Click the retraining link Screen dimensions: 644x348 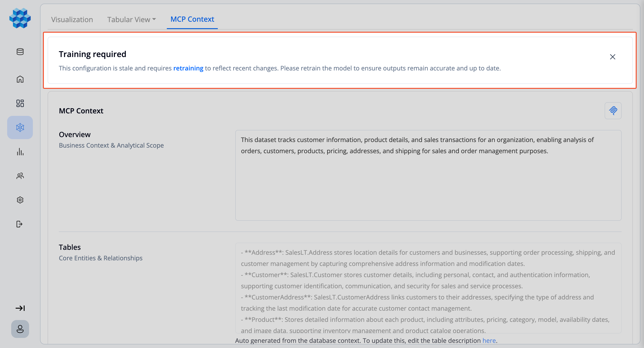click(188, 68)
